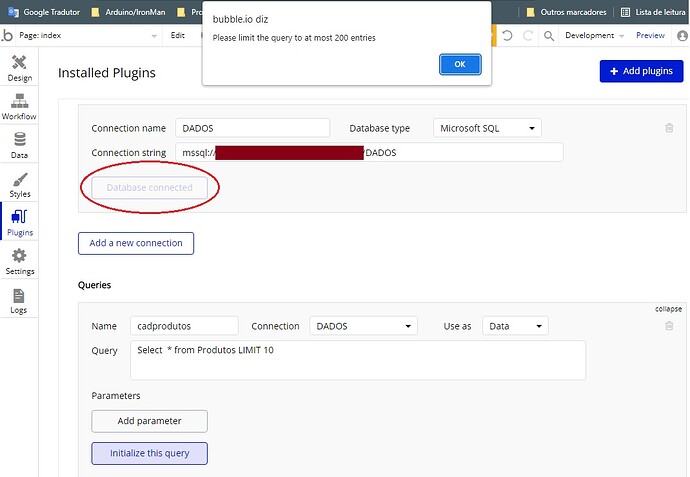
Task: Click the Add parameter button
Action: point(150,421)
